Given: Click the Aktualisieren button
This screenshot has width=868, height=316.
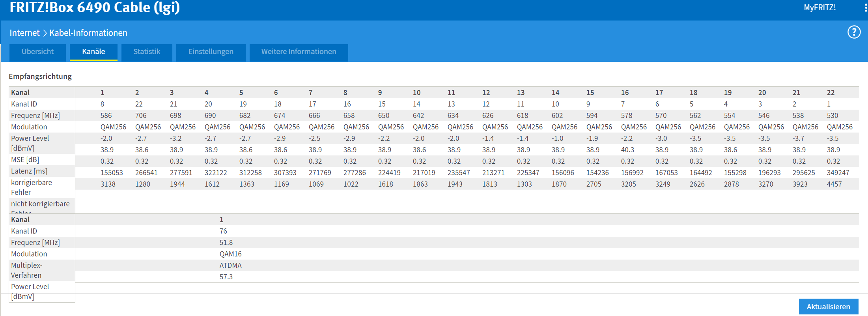Looking at the screenshot, I should (828, 307).
